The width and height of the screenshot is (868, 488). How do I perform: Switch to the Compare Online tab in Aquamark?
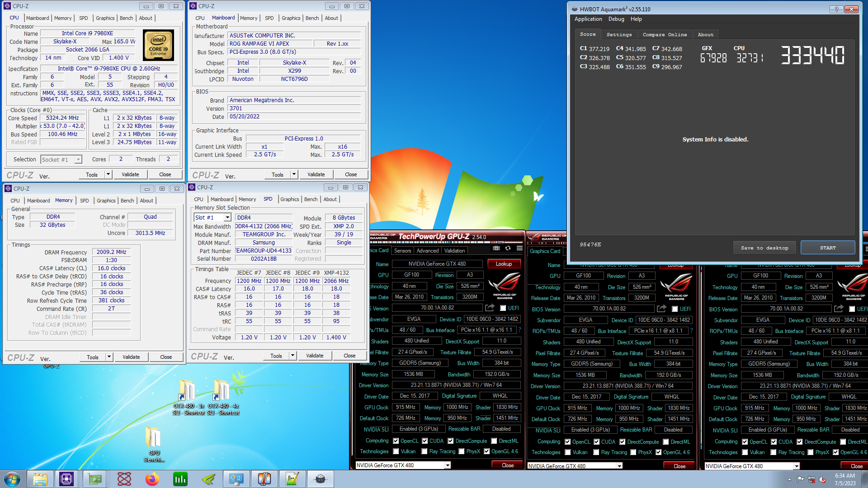pyautogui.click(x=665, y=35)
